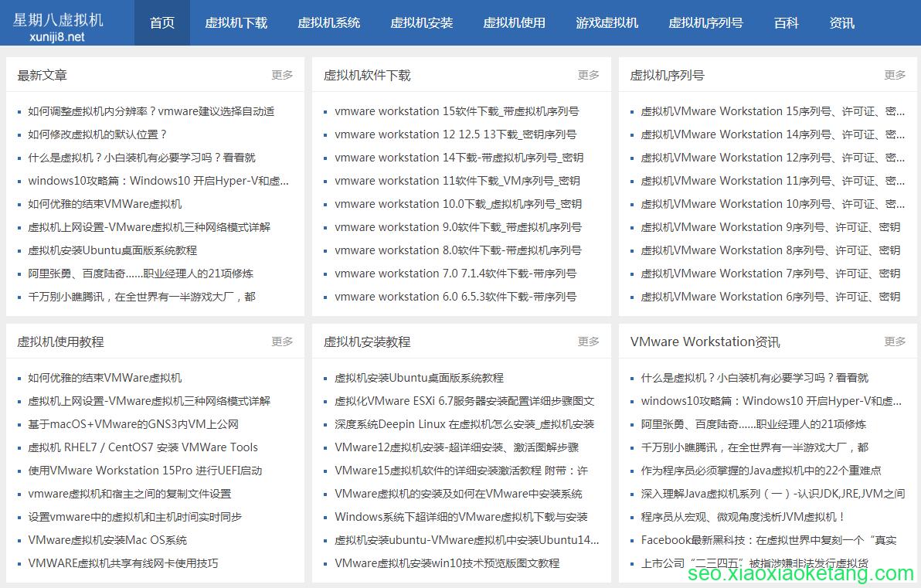
Task: Open VMware Workstation 10序列号 link
Action: [773, 204]
